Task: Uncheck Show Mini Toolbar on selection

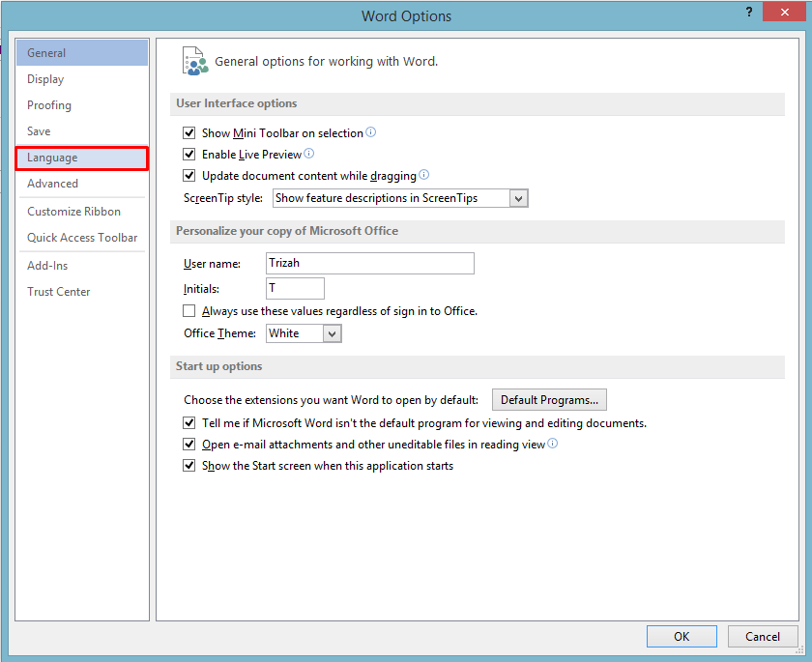Action: pos(189,133)
